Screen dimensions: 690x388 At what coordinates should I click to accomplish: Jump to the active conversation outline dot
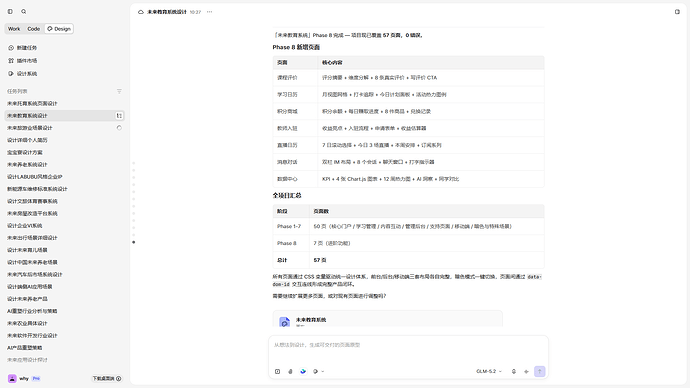point(134,242)
